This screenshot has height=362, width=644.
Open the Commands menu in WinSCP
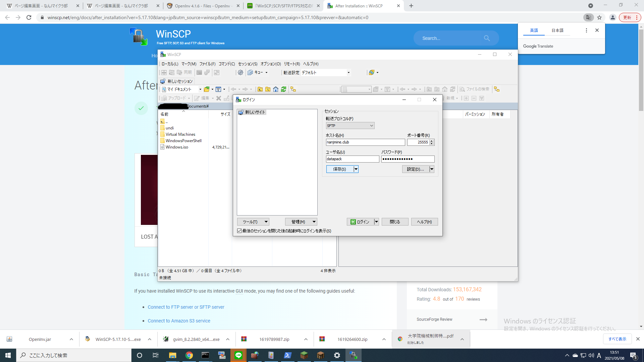click(x=227, y=64)
